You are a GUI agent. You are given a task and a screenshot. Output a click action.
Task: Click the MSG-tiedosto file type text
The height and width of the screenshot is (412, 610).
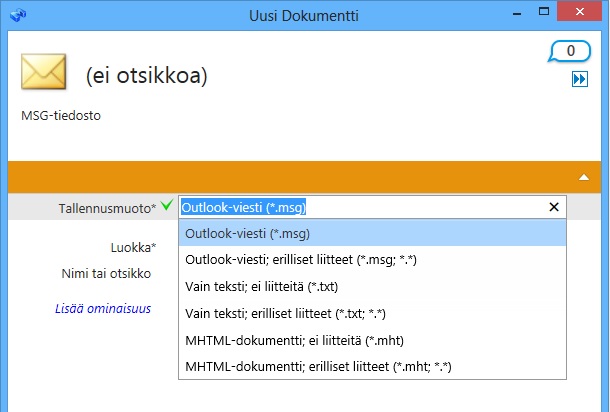tap(61, 116)
